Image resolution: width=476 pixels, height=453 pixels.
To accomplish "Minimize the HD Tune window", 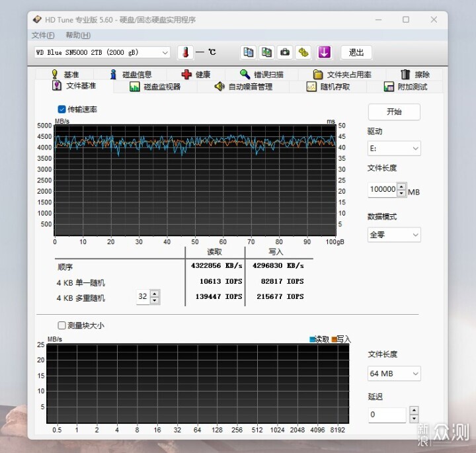I will tap(378, 20).
